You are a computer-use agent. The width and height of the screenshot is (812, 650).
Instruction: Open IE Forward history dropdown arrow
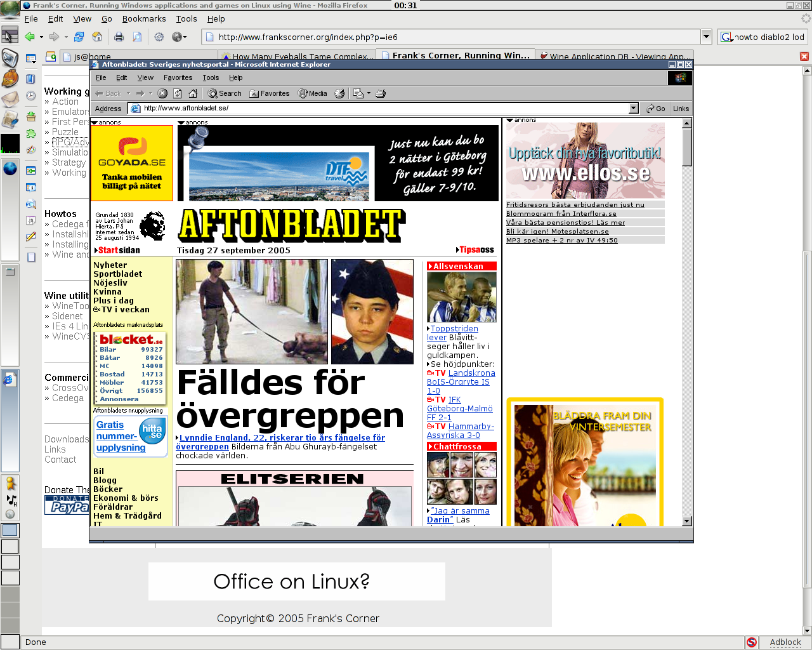point(150,93)
